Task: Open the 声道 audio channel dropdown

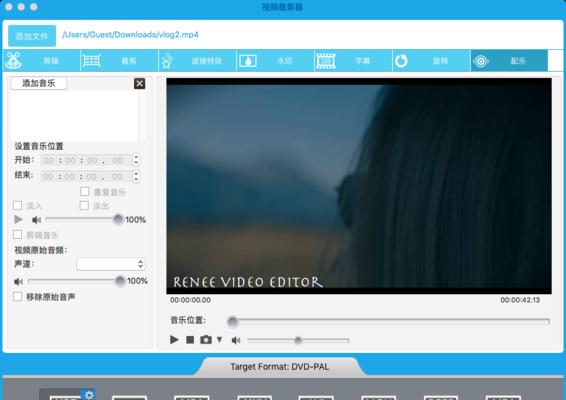Action: pos(111,264)
